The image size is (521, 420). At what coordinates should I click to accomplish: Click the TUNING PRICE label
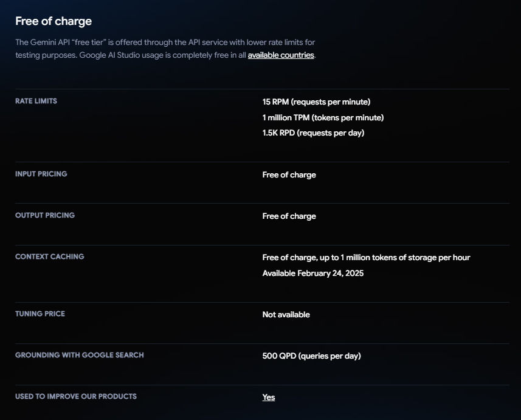[40, 314]
